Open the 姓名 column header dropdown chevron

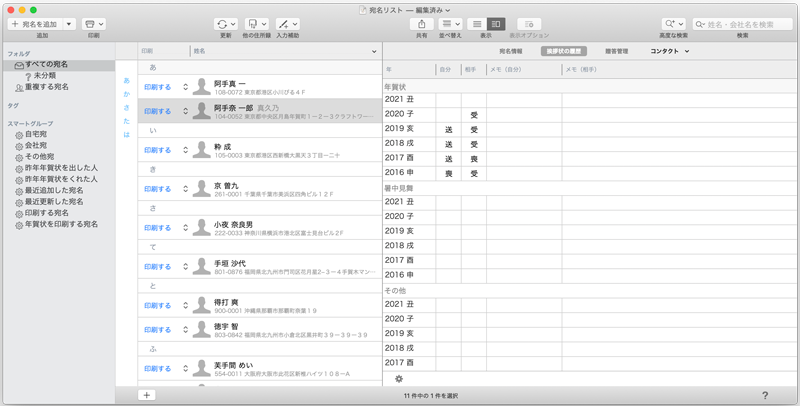[374, 51]
